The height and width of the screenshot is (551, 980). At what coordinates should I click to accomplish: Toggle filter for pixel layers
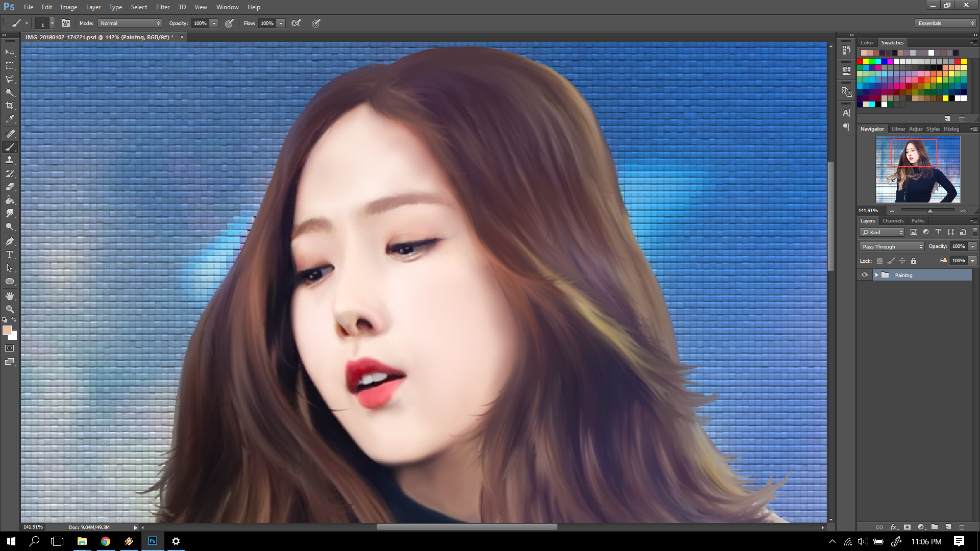[914, 232]
